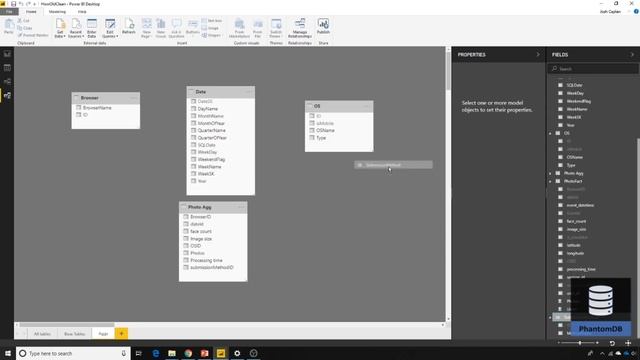Image resolution: width=640 pixels, height=360 pixels.
Task: Click the active Model view sidebar icon
Action: pyautogui.click(x=7, y=96)
